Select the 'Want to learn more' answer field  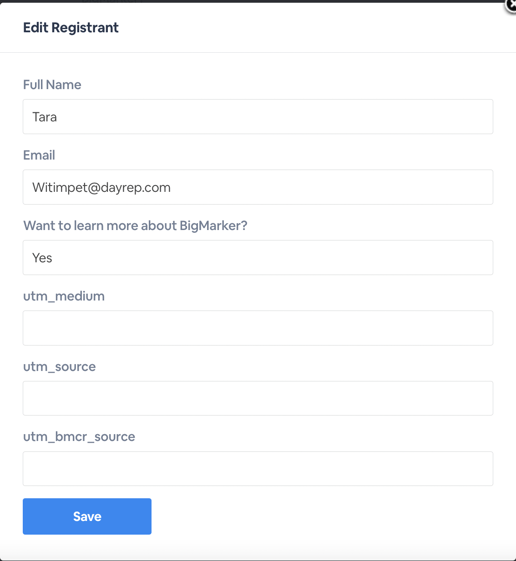coord(258,258)
